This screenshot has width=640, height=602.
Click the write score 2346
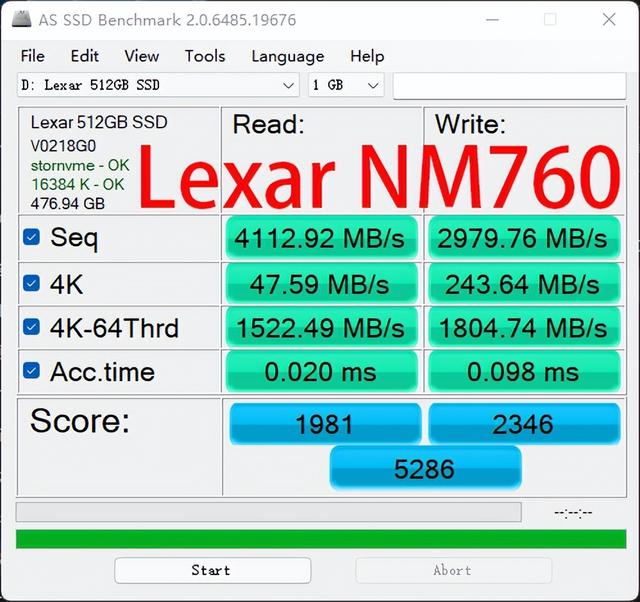(x=524, y=424)
